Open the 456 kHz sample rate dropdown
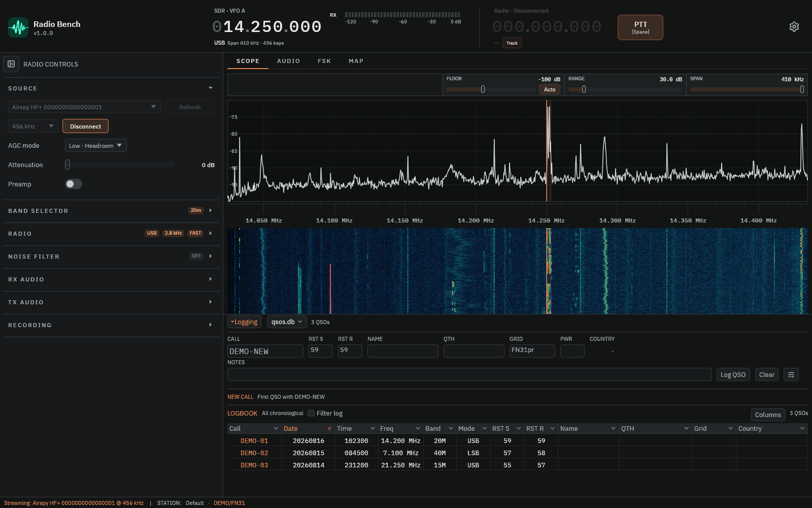 pyautogui.click(x=33, y=126)
